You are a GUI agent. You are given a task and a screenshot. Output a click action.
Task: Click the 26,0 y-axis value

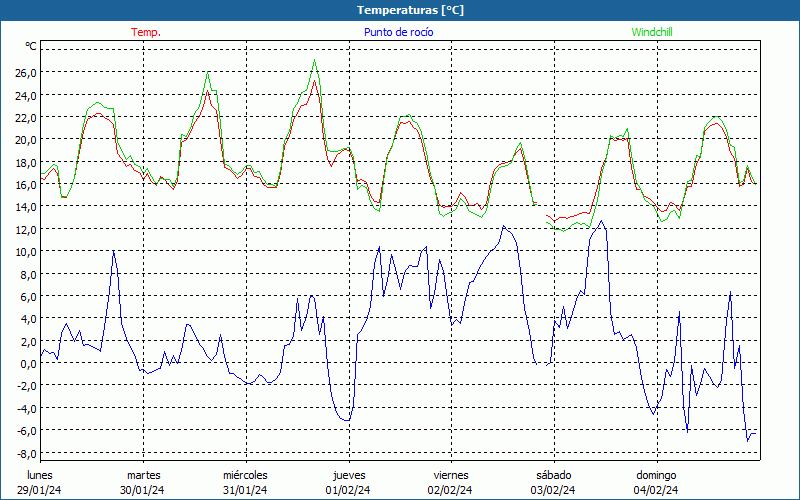click(26, 72)
